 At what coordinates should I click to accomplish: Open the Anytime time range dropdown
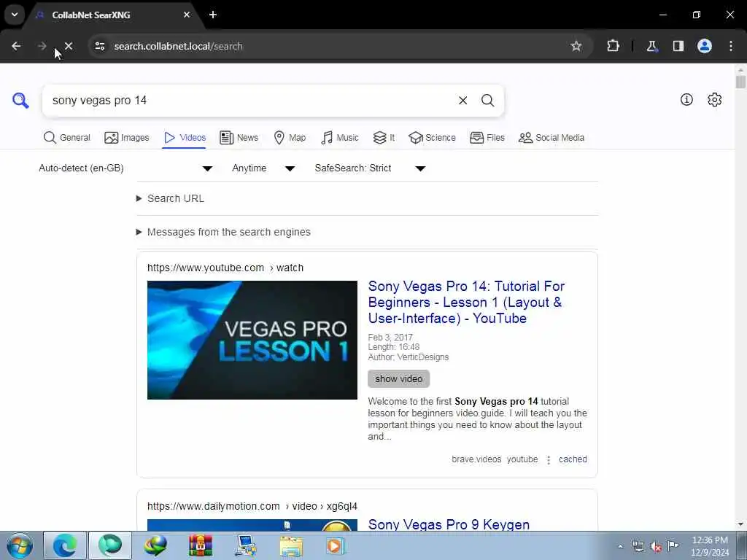[263, 168]
